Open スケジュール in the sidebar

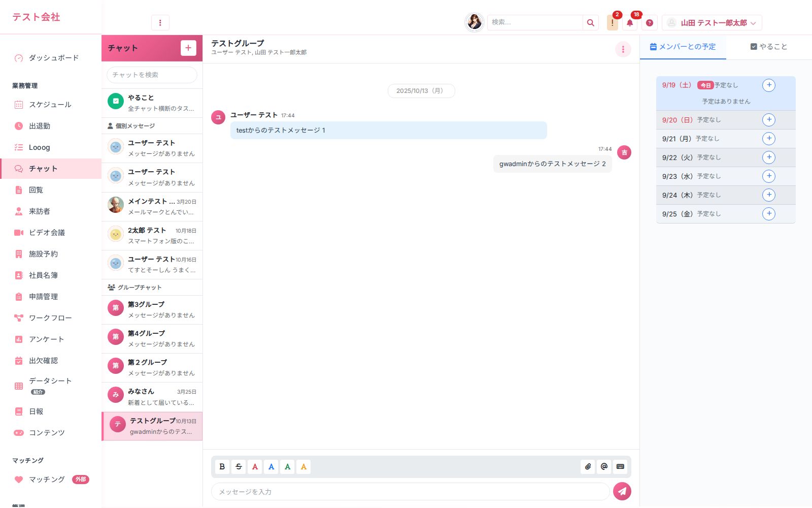coord(51,105)
